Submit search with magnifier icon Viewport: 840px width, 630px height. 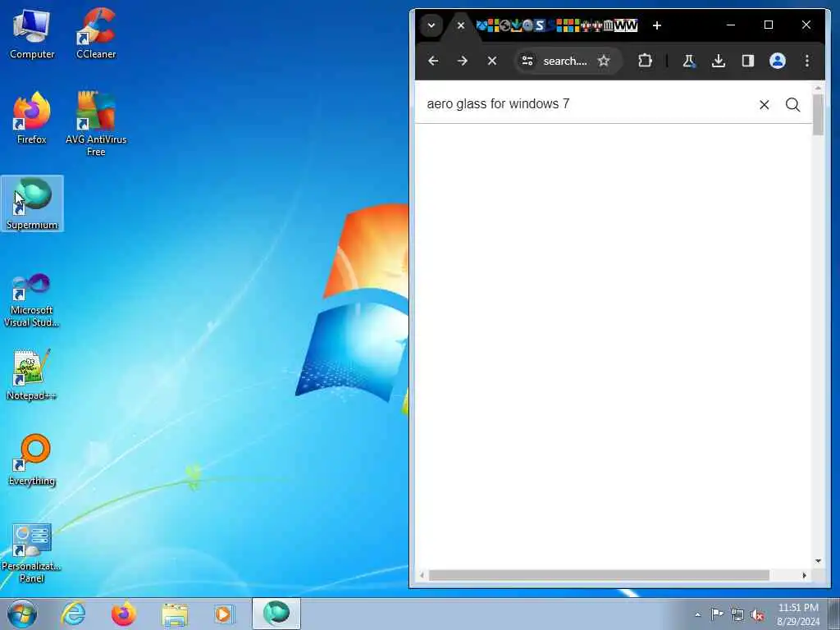pos(793,105)
